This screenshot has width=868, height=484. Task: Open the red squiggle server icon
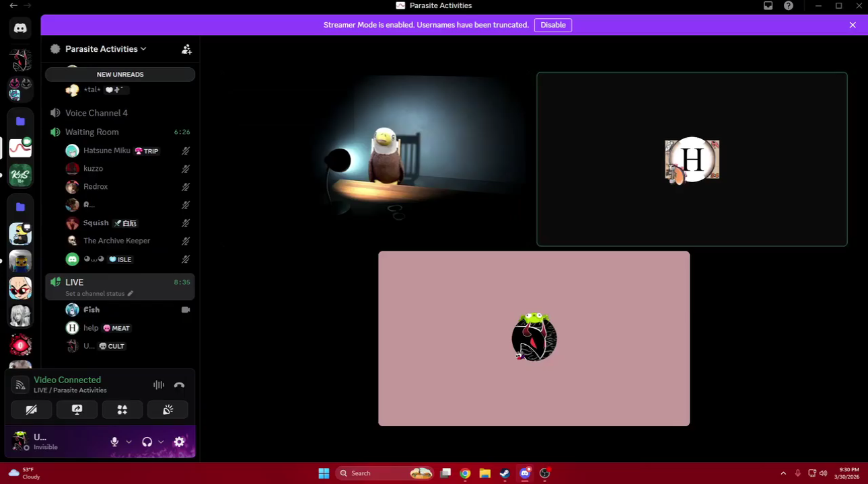coord(20,147)
